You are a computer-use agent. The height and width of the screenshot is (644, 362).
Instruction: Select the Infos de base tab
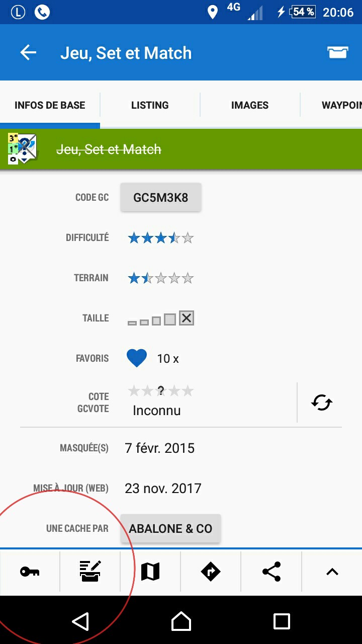pyautogui.click(x=50, y=105)
